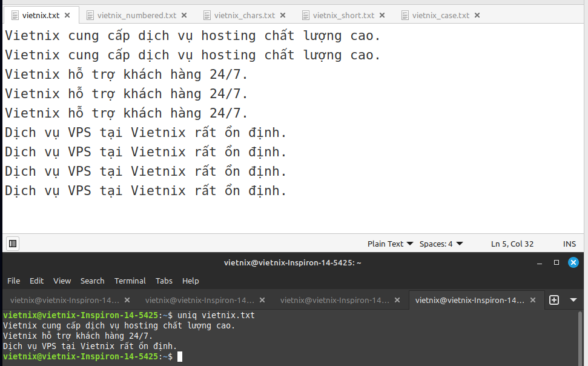Viewport: 588px width, 366px height.
Task: Open the terminal tab list dropdown arrow
Action: click(x=572, y=299)
